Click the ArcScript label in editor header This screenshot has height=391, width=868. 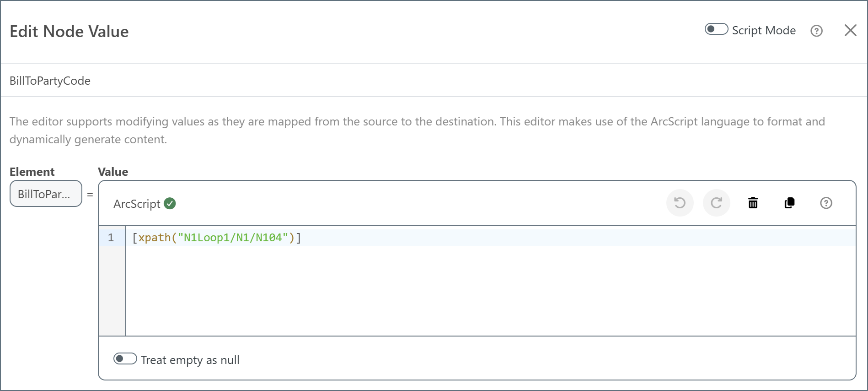pyautogui.click(x=137, y=204)
